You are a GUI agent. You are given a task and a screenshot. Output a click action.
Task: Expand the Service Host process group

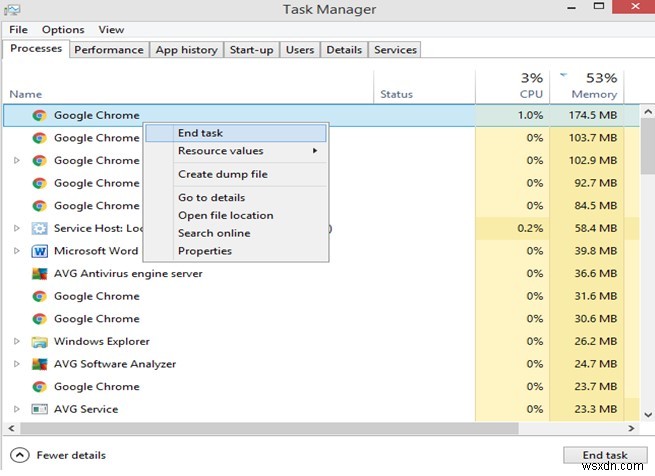pyautogui.click(x=16, y=229)
